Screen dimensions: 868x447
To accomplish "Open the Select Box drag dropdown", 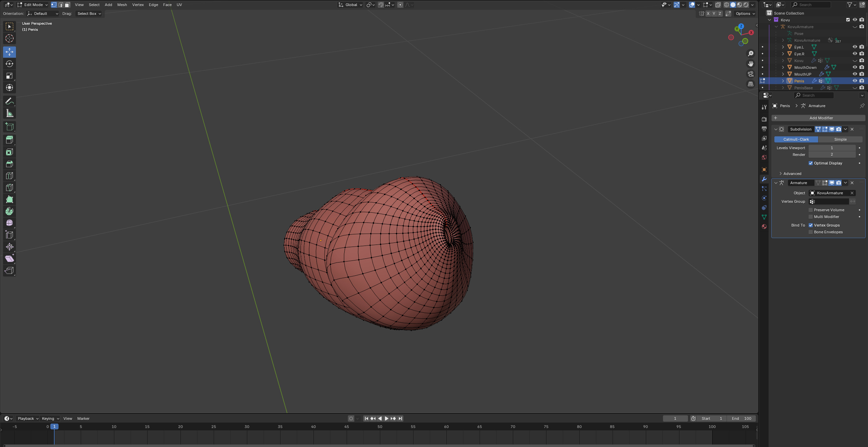I will coord(89,14).
